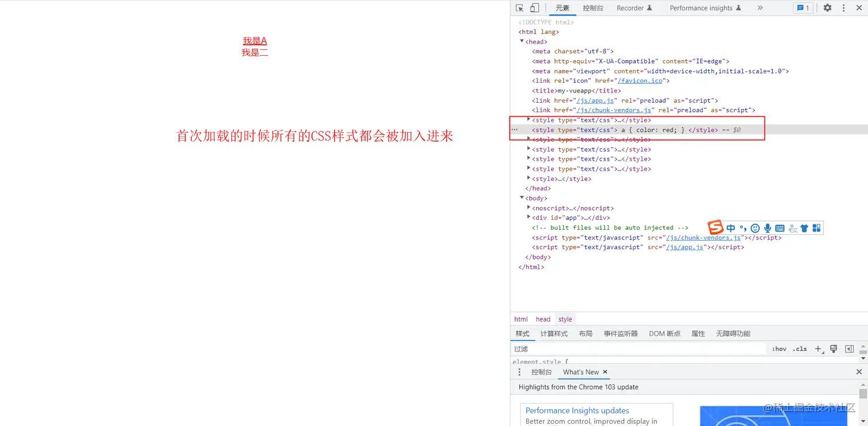
Task: Expand the fifth style type="text/css" node
Action: tap(529, 158)
